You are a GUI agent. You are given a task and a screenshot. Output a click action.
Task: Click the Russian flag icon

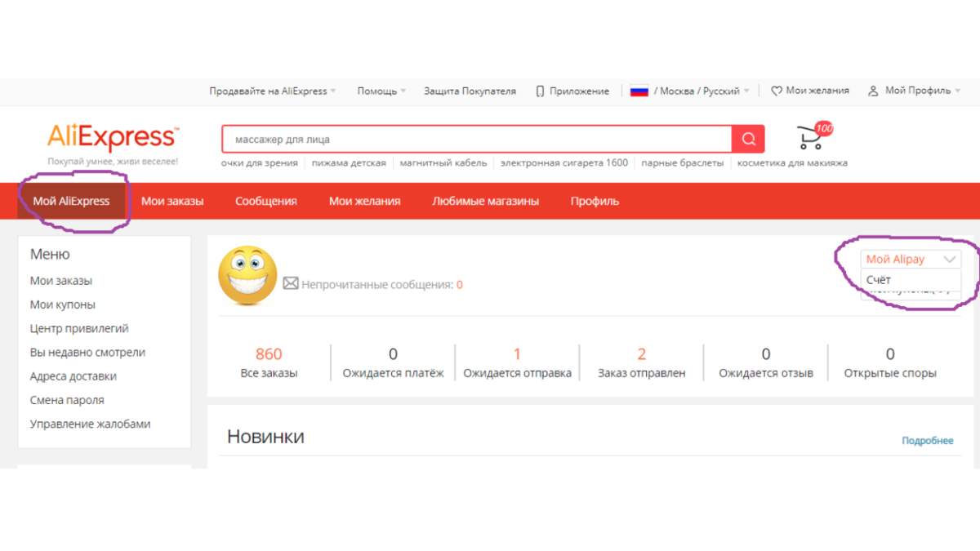[639, 91]
